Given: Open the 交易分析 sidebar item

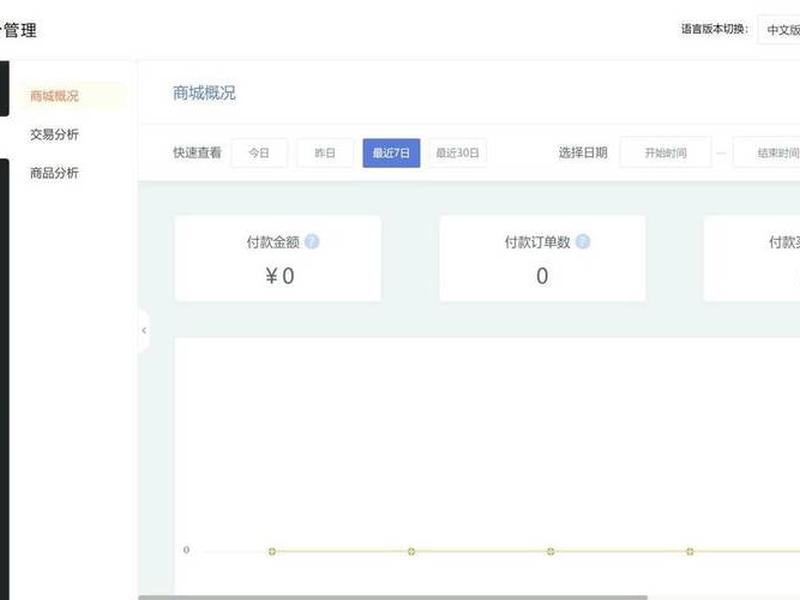Looking at the screenshot, I should 54,134.
